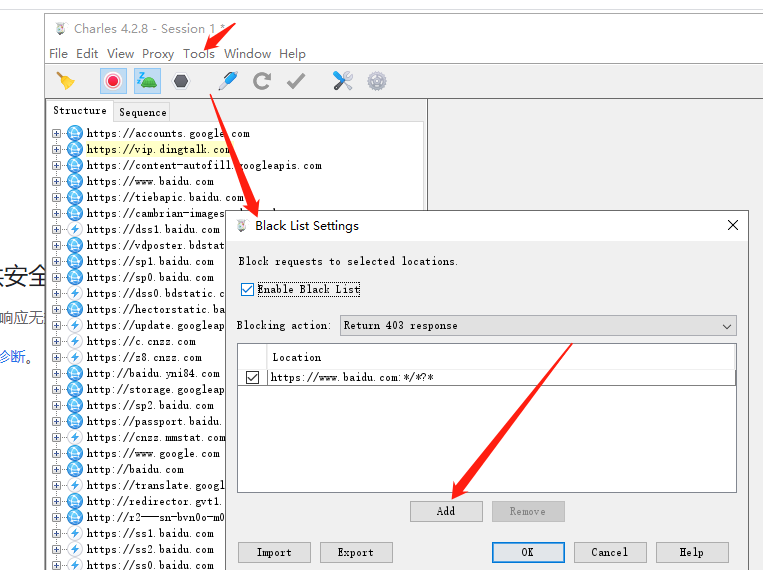Select the http://storage.googleap row

click(155, 389)
